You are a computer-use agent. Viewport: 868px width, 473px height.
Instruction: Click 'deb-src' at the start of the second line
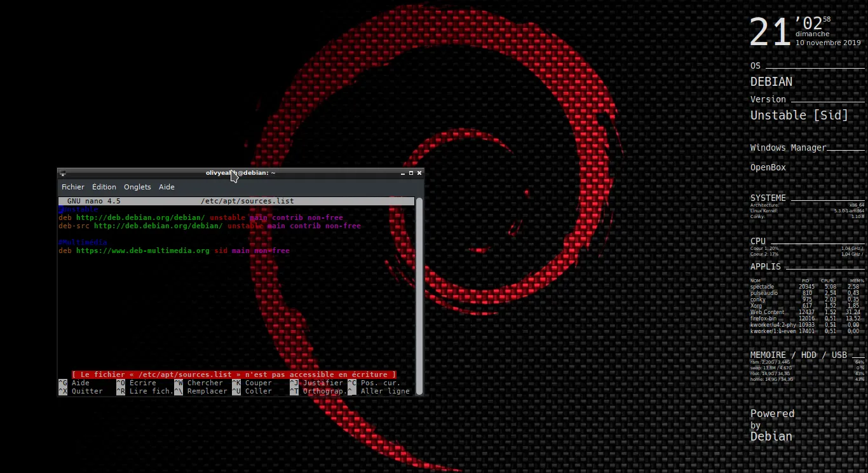(x=74, y=226)
